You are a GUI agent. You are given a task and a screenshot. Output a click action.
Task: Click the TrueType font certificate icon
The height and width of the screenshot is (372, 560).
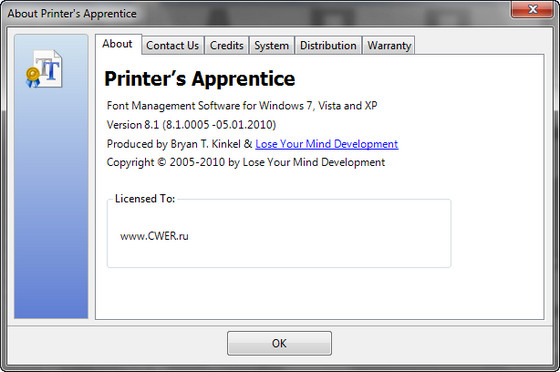pos(44,69)
